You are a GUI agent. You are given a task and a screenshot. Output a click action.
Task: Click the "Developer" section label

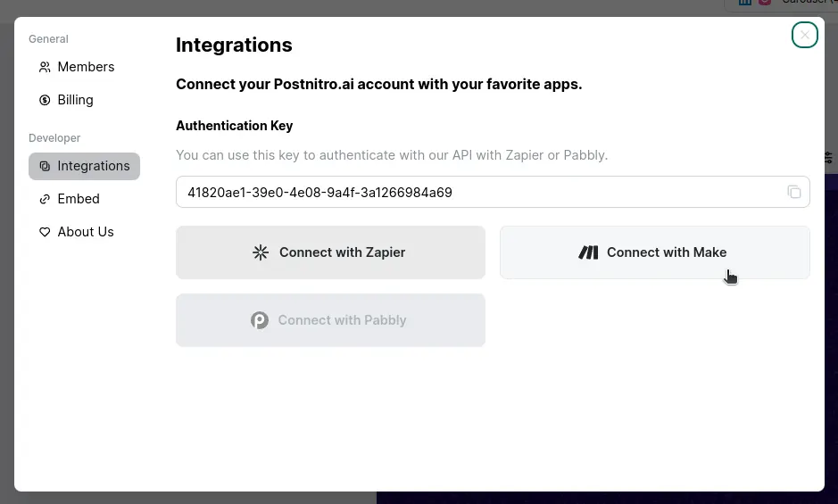click(54, 138)
